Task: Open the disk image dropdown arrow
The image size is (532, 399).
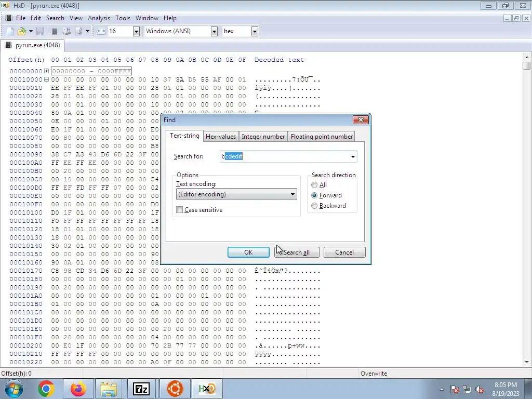Action: tap(87, 31)
